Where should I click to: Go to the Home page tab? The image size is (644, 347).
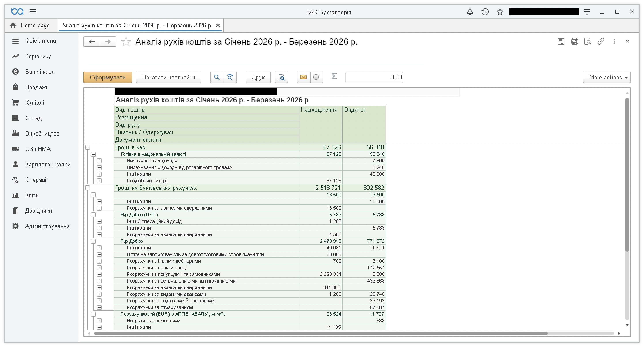pos(30,25)
